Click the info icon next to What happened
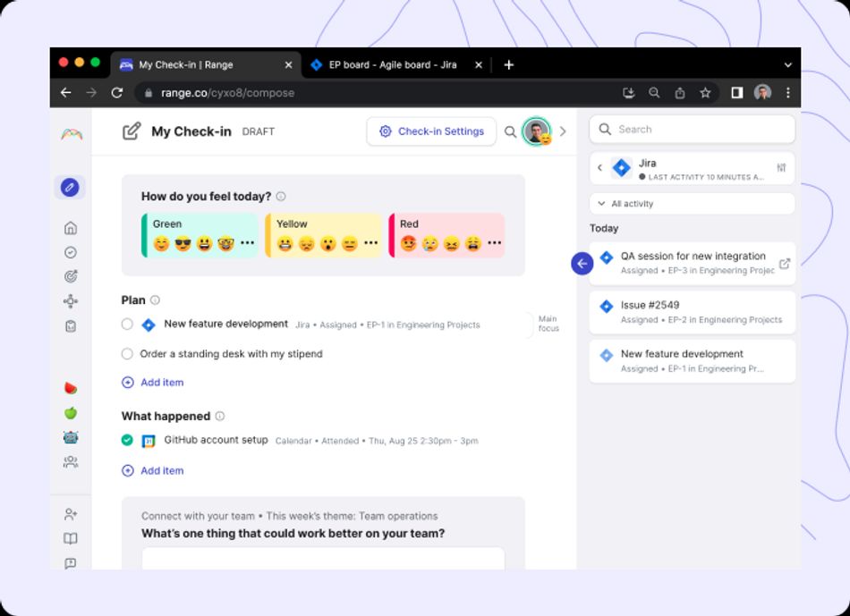Screen dimensions: 850x616 219,416
